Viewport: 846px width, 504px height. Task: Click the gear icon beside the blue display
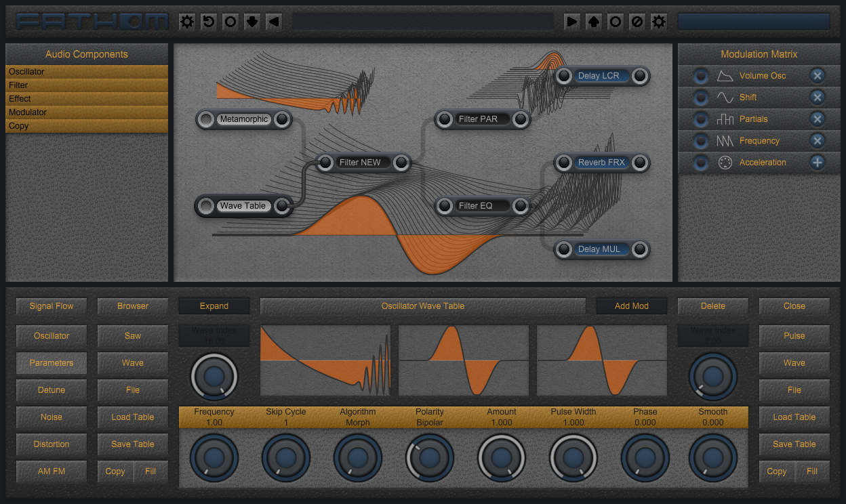659,22
